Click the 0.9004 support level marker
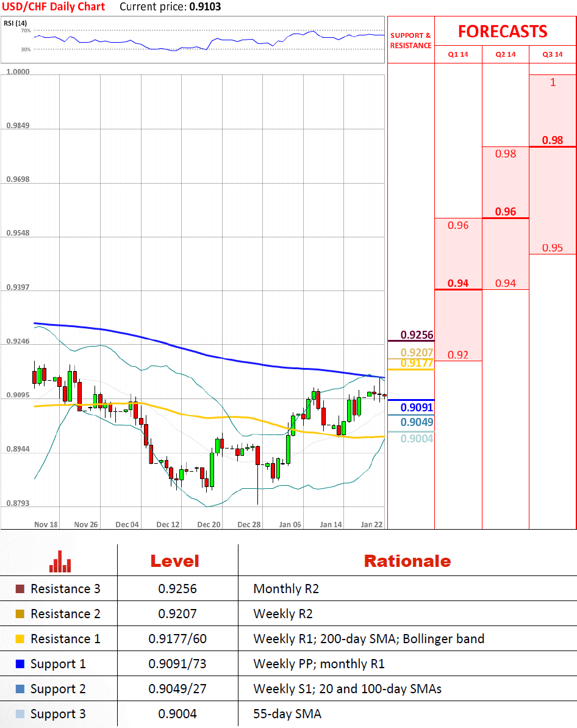577x728 pixels. [x=417, y=439]
